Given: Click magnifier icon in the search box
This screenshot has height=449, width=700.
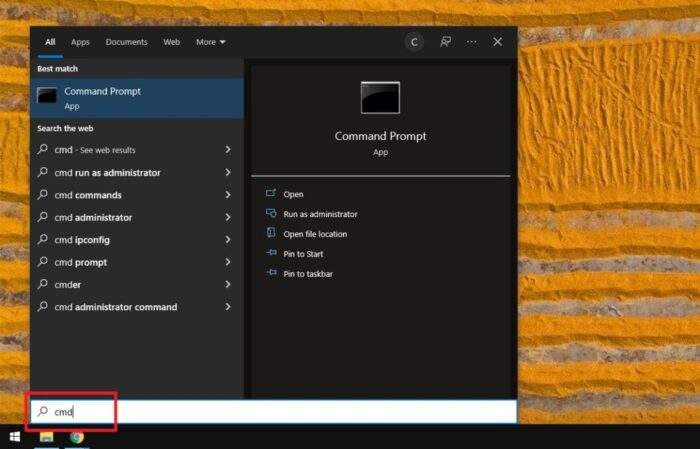Looking at the screenshot, I should pyautogui.click(x=43, y=411).
